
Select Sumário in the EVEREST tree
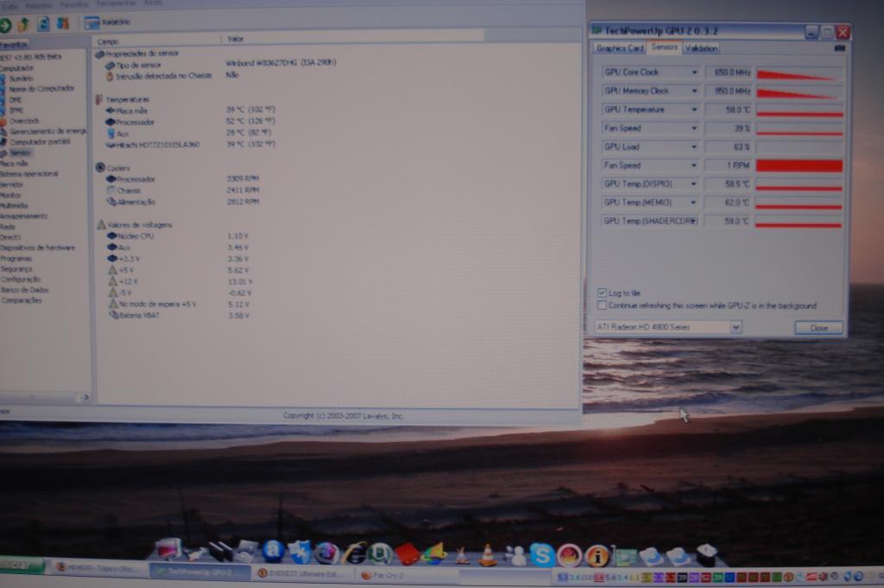(21, 79)
